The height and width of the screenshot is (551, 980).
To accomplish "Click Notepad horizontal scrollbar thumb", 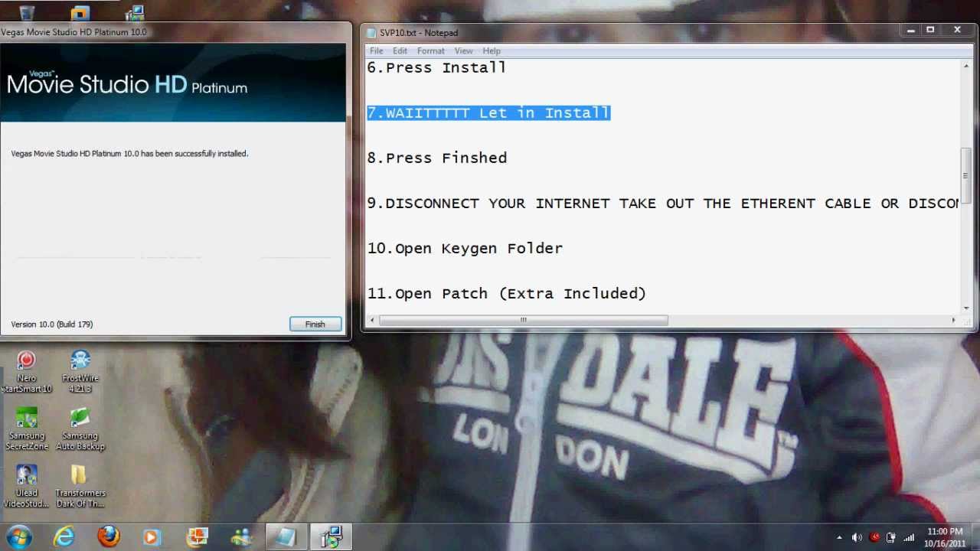I will coord(523,320).
